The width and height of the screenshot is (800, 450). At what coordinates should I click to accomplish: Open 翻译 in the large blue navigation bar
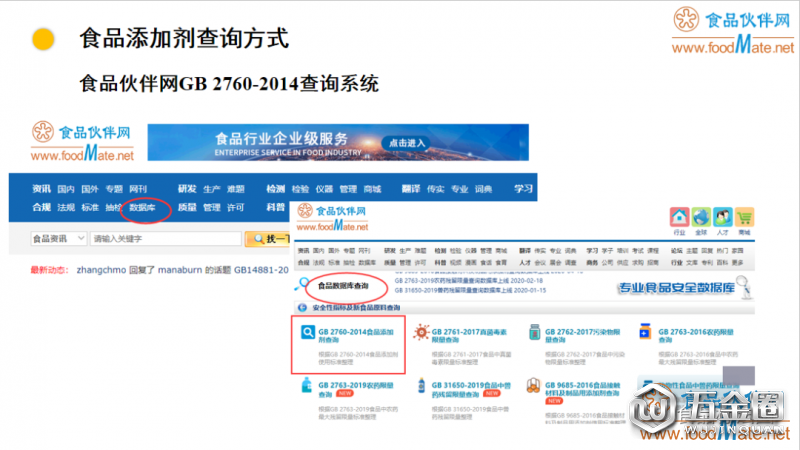411,189
